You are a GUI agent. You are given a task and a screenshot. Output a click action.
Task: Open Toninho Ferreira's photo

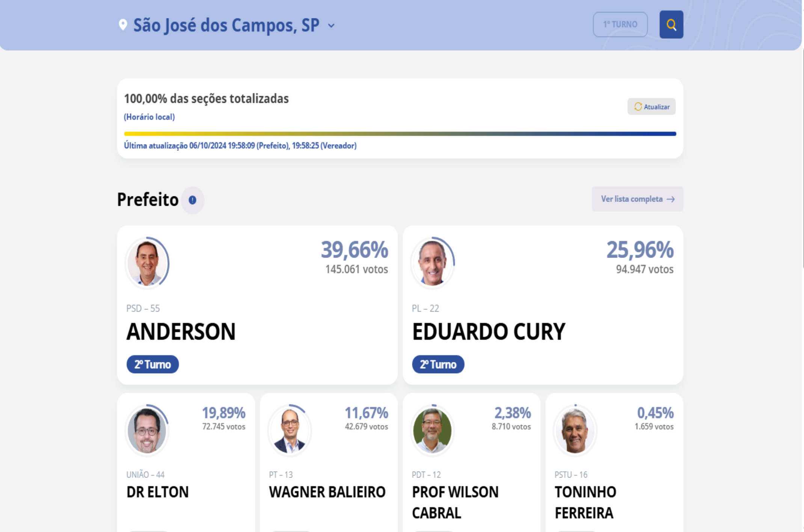click(575, 430)
